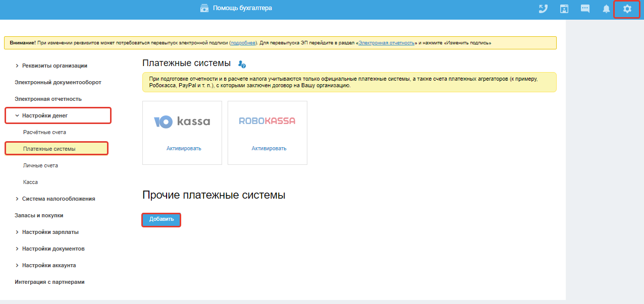Open the settings gear icon
The height and width of the screenshot is (304, 644).
627,9
